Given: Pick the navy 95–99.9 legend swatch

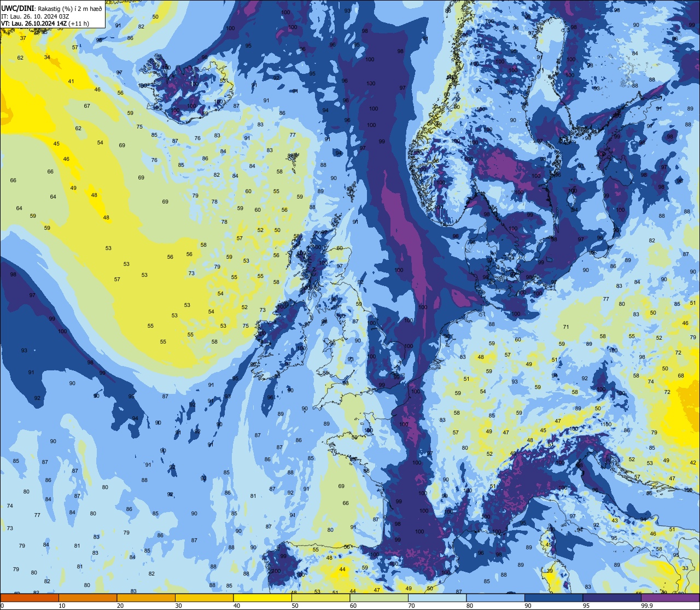Looking at the screenshot, I should pos(612,597).
